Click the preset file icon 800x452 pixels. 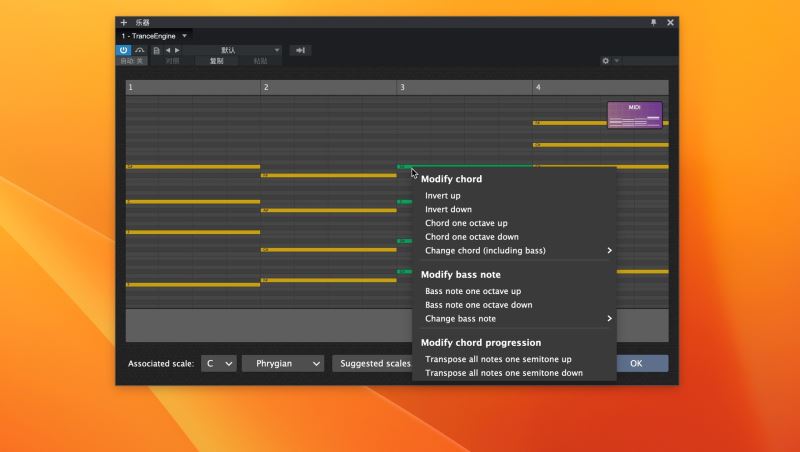click(x=156, y=50)
